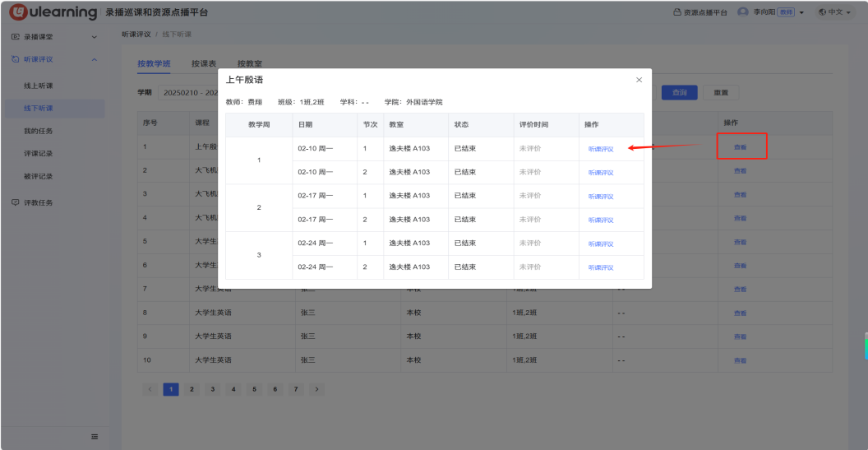Switch to the 按教室 tab
Screen dimensions: 868x450
(250, 63)
